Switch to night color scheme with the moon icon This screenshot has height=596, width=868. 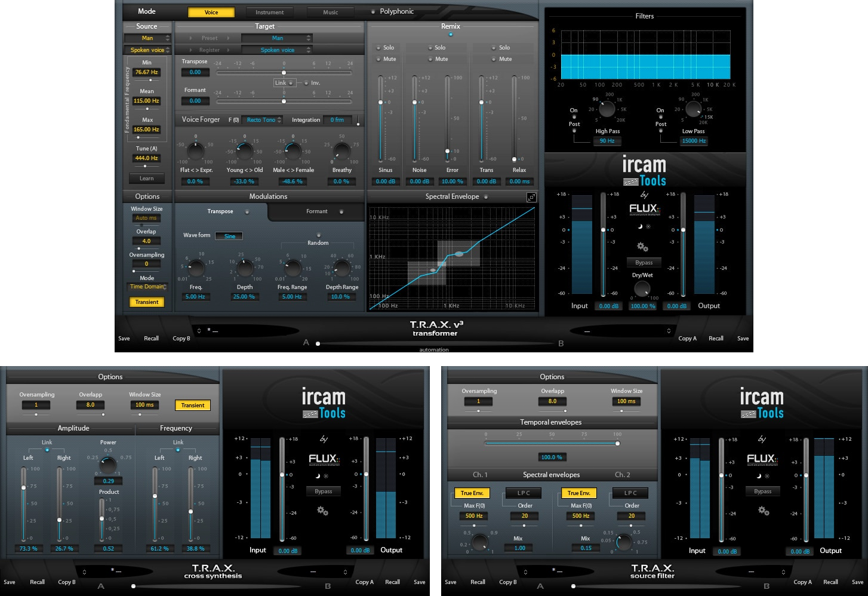click(x=640, y=226)
